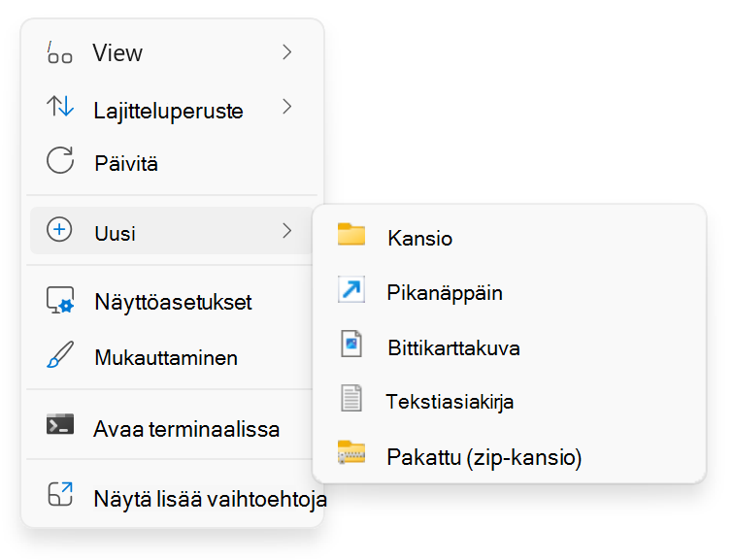
Task: Click the shortcut arrow icon for Pikanäppäin
Action: [351, 289]
